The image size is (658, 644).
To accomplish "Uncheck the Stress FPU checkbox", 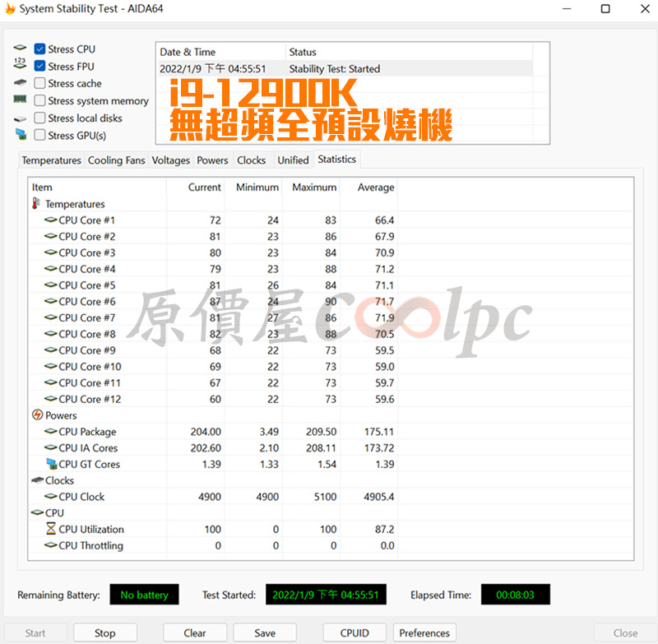I will point(39,67).
